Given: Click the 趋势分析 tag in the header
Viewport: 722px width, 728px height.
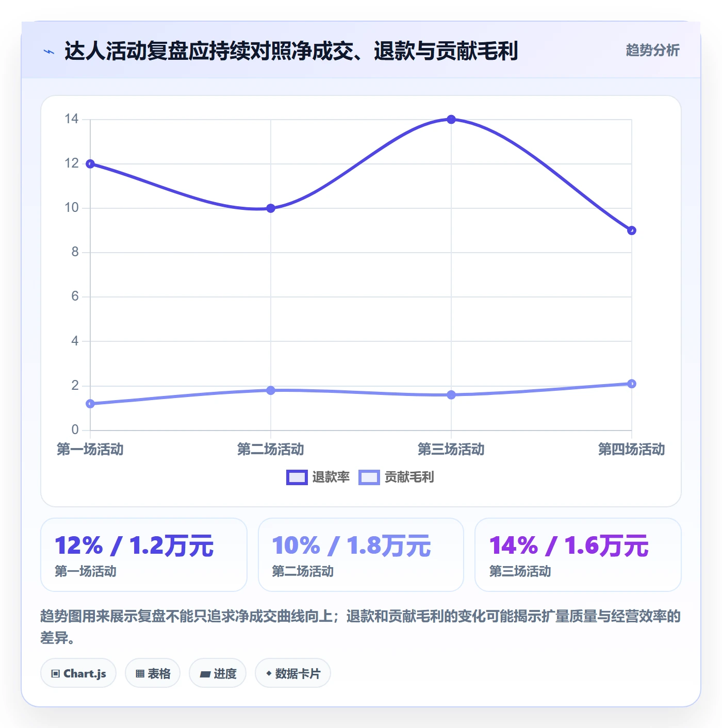Looking at the screenshot, I should (x=652, y=50).
